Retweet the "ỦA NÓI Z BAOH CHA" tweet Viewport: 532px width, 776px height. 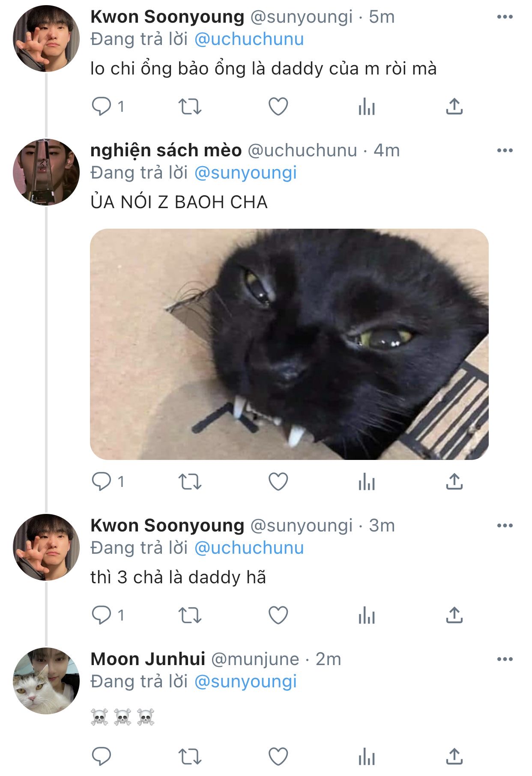[x=190, y=482]
